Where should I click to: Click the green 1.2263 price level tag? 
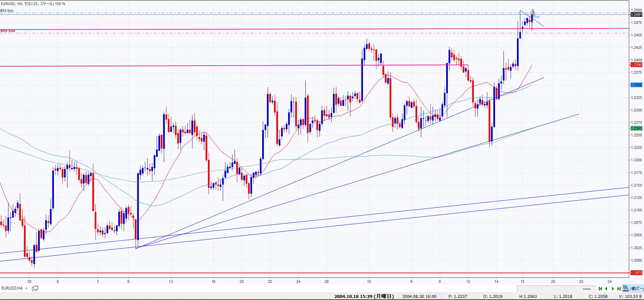pyautogui.click(x=636, y=128)
